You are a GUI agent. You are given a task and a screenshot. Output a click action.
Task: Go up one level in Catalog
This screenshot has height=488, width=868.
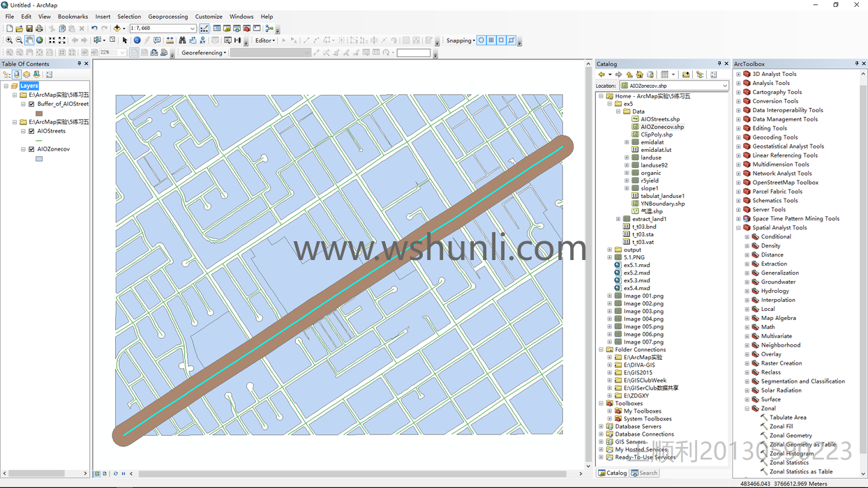629,75
